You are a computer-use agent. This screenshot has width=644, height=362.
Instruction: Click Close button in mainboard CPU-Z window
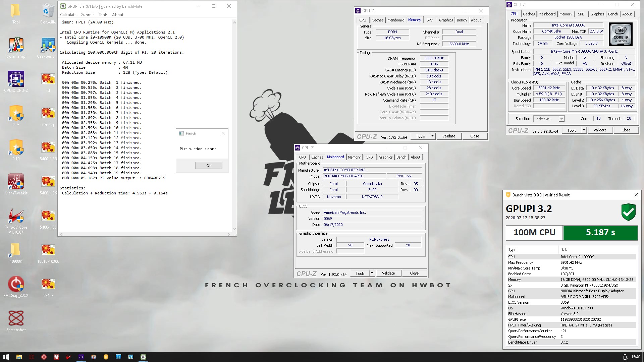click(414, 273)
